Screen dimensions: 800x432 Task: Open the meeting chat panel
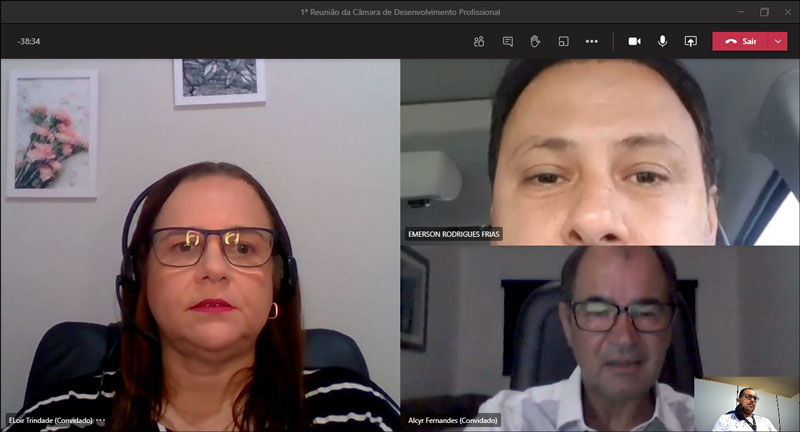point(507,41)
